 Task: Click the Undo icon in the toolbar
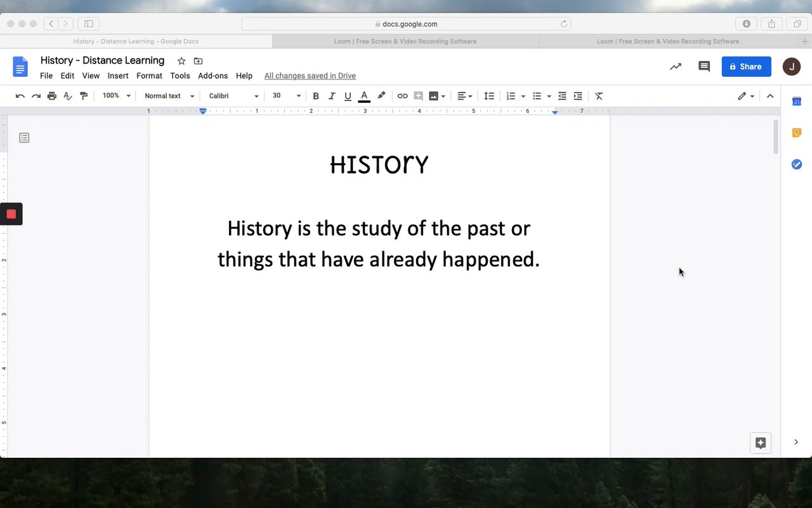(20, 96)
